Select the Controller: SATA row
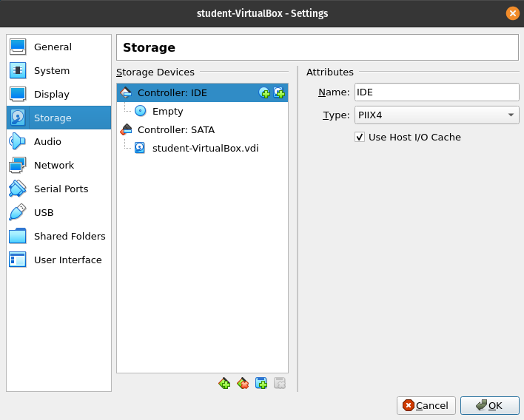524x420 pixels. 175,129
